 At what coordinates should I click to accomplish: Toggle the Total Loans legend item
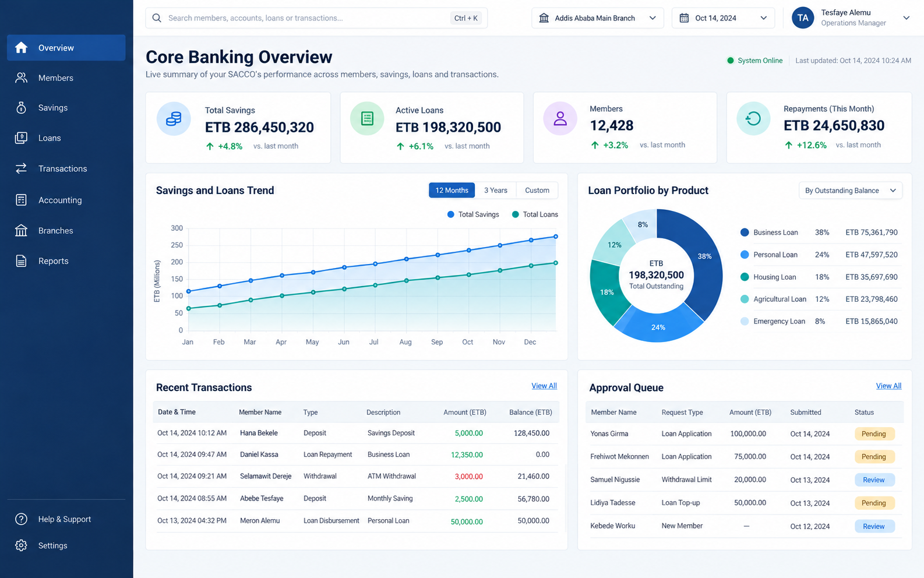pos(535,214)
